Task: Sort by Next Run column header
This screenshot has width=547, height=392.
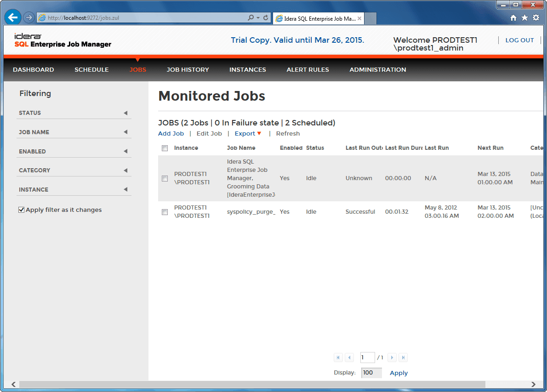Action: click(490, 148)
